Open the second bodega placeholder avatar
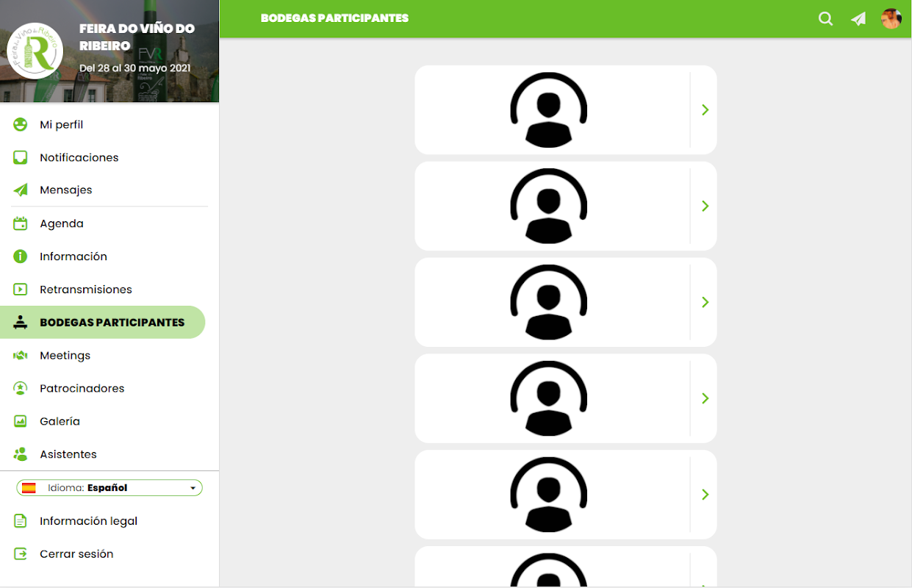This screenshot has width=912, height=588. [x=549, y=206]
